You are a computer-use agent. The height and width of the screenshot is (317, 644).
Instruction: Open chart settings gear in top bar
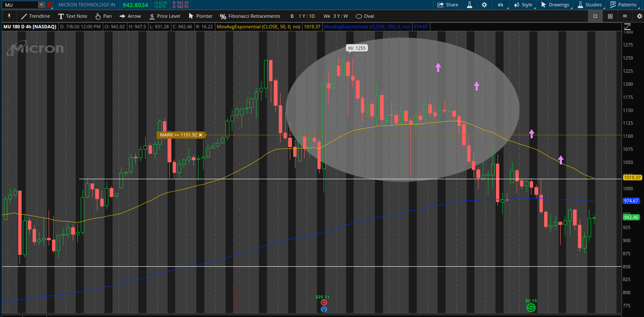(484, 5)
